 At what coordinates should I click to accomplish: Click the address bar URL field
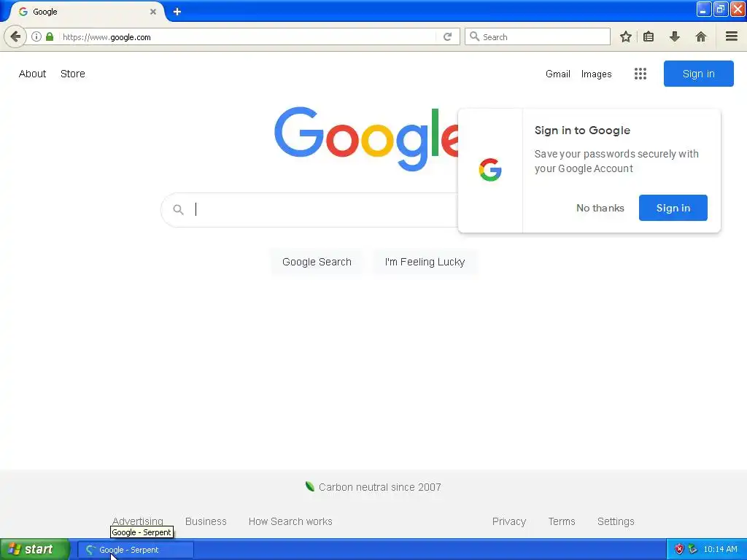(x=248, y=36)
